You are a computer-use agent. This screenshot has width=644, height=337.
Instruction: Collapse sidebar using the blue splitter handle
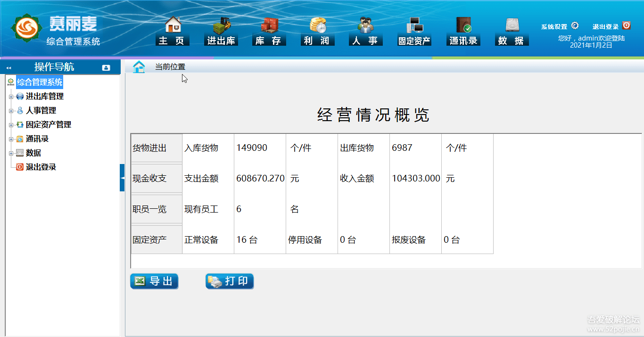click(x=122, y=178)
